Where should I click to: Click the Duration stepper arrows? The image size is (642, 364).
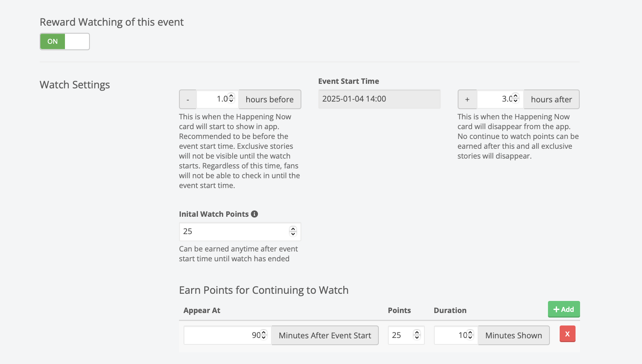471,335
